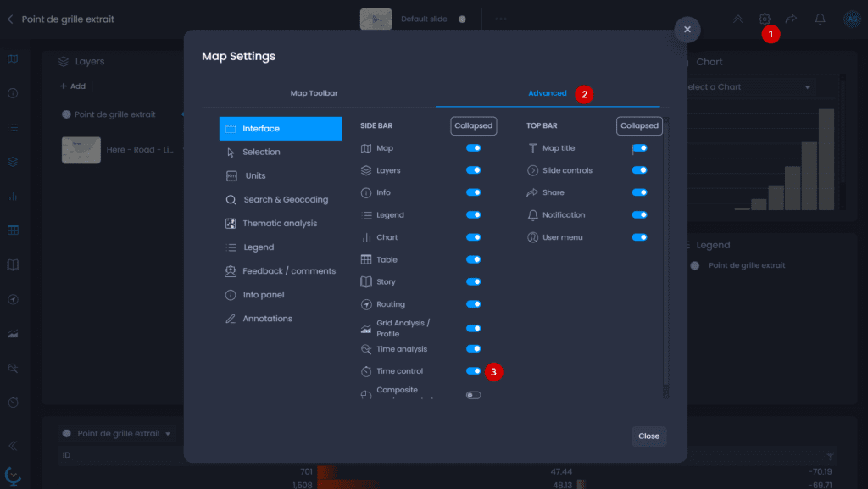868x489 pixels.
Task: Open the Point de grille extrait table dropdown
Action: point(117,434)
